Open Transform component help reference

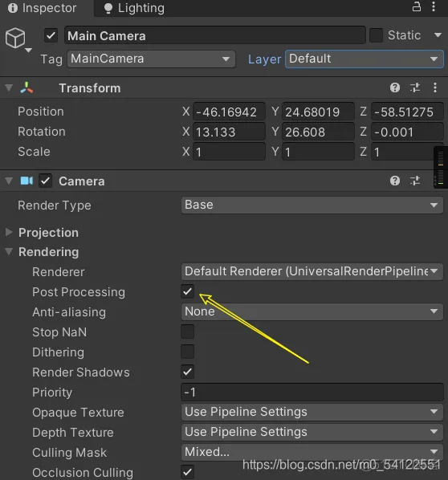tap(395, 87)
